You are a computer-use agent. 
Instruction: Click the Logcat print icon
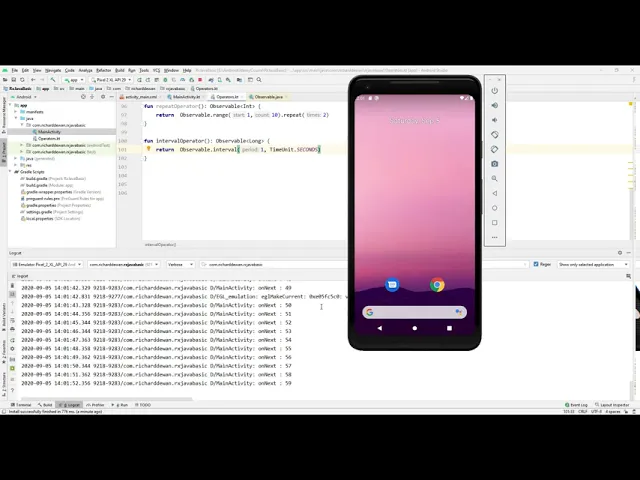[12, 329]
